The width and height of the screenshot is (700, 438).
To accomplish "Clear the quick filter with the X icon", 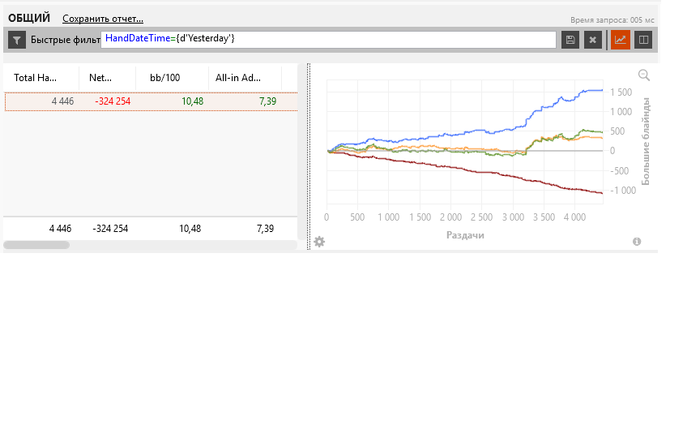I will tap(593, 40).
